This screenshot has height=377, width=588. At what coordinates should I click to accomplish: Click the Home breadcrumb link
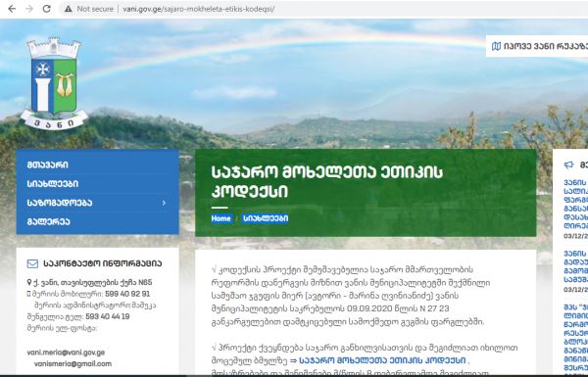tap(220, 218)
